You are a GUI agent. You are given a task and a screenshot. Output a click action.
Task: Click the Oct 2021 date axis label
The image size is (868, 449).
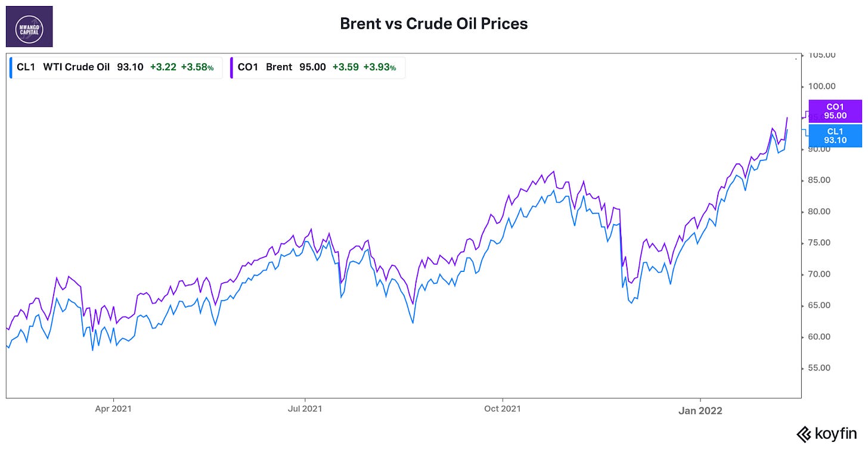(x=503, y=409)
